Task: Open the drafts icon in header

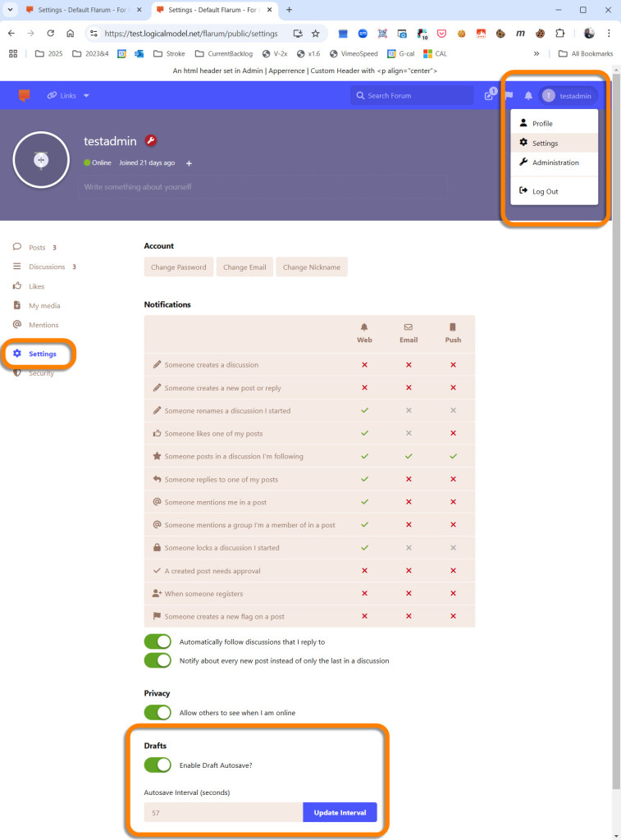Action: 490,95
